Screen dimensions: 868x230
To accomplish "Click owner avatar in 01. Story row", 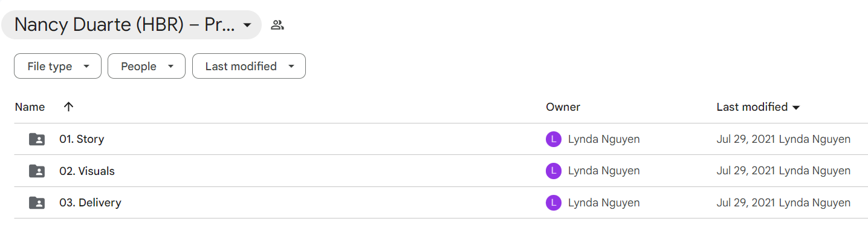I will [554, 139].
